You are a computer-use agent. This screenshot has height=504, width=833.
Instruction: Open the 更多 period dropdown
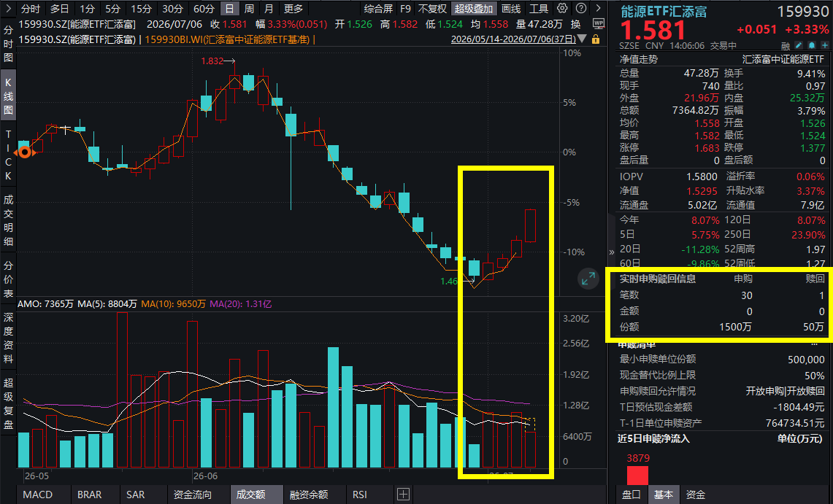(x=293, y=9)
